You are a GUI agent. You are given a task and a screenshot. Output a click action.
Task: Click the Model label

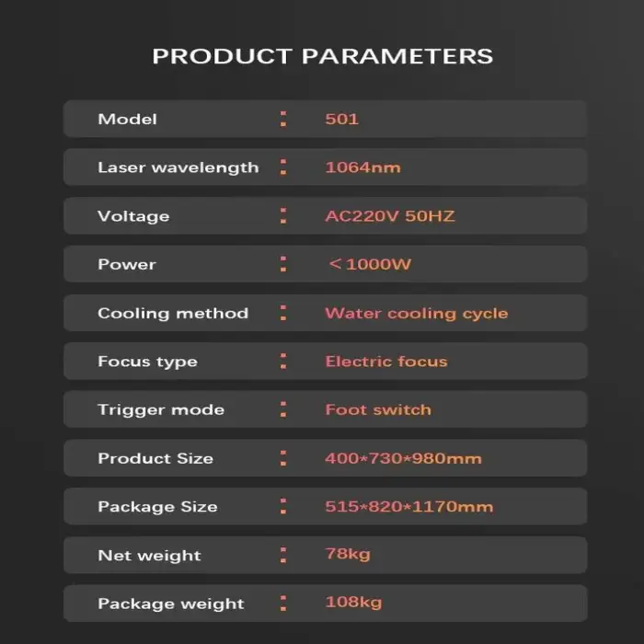tap(127, 119)
